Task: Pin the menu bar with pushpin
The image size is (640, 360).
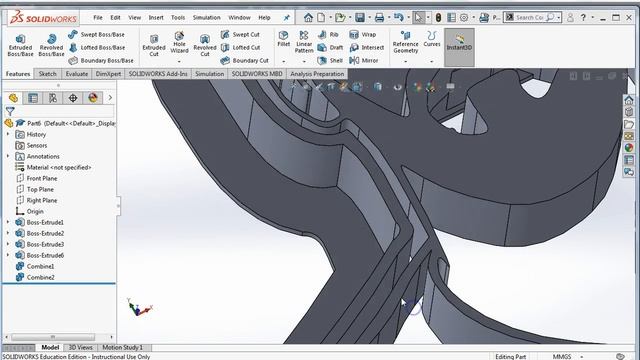Action: 287,18
